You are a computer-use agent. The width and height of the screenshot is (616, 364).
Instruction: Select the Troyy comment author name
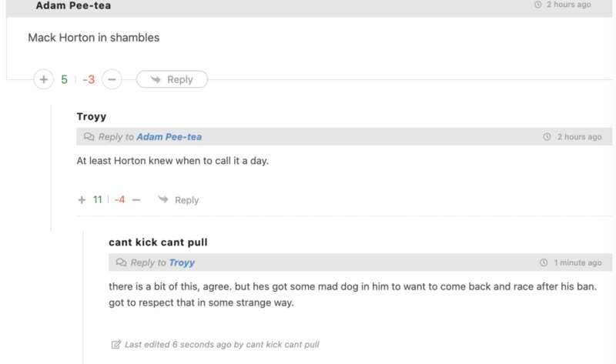[x=92, y=117]
